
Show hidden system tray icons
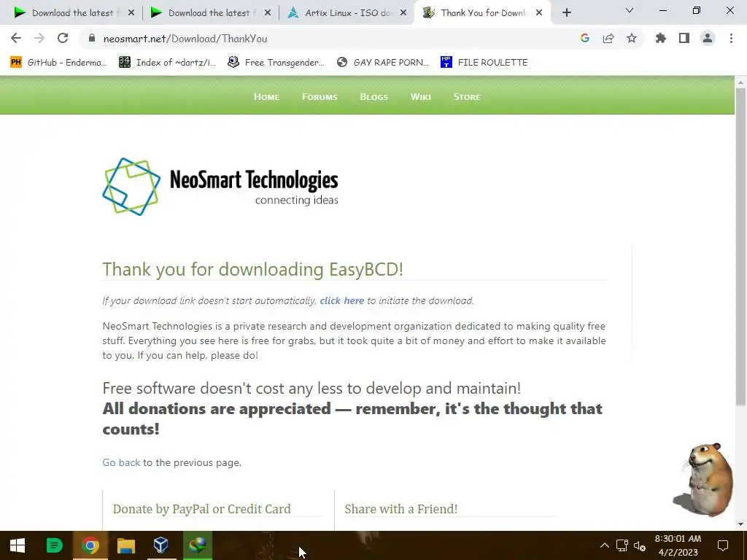coord(604,545)
